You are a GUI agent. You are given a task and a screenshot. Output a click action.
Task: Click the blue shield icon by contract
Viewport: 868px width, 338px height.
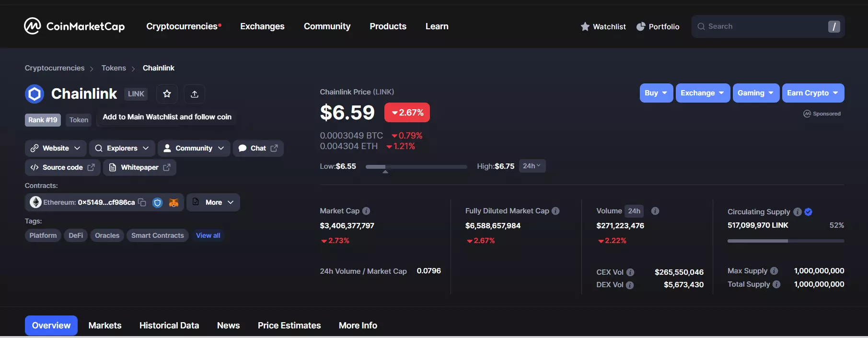click(x=157, y=202)
